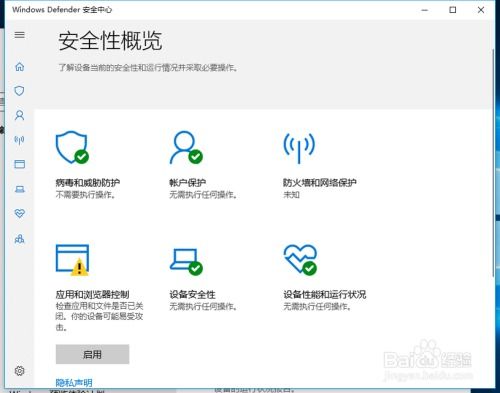
Task: Click the app browser control warning icon
Action: coord(72,260)
